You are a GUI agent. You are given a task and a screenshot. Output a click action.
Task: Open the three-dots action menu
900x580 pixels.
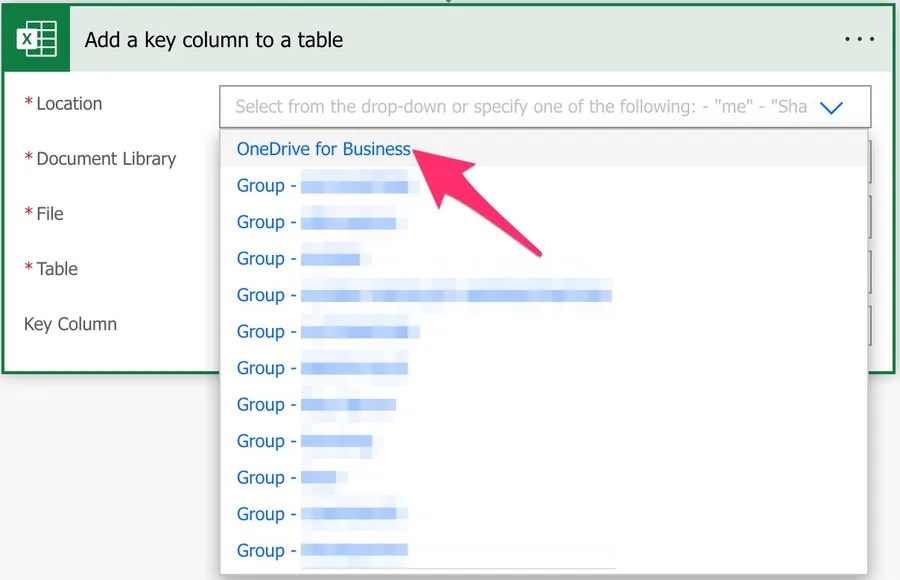859,40
